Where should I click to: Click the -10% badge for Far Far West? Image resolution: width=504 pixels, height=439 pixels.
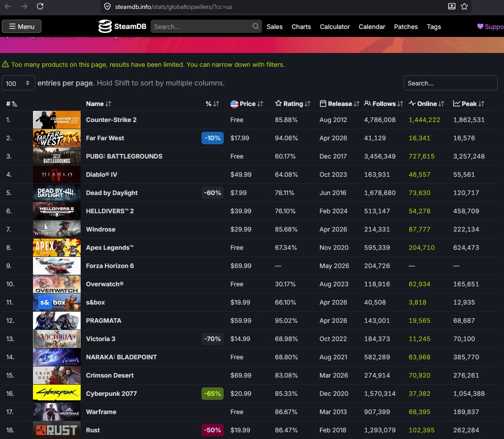point(213,138)
